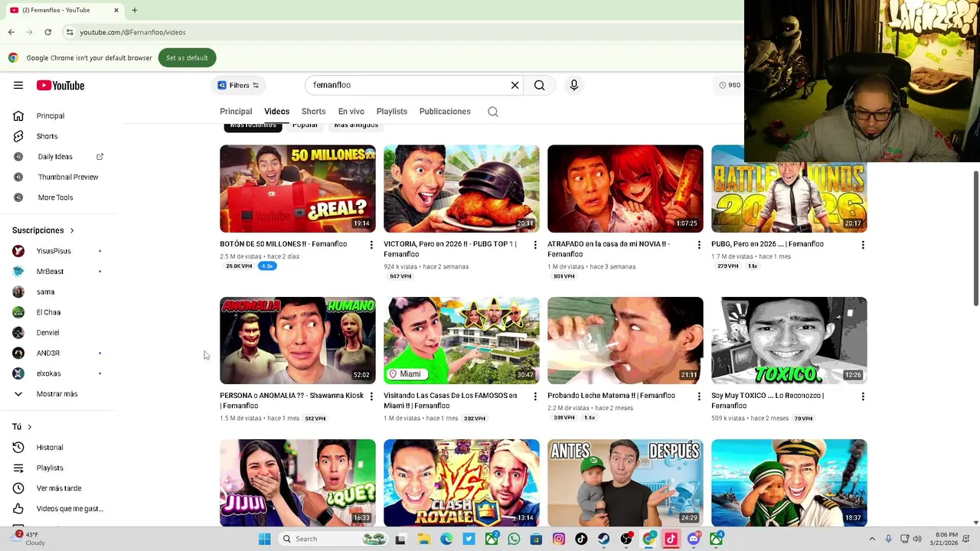Go back using browser back arrow
This screenshot has height=551, width=980.
coord(11,32)
